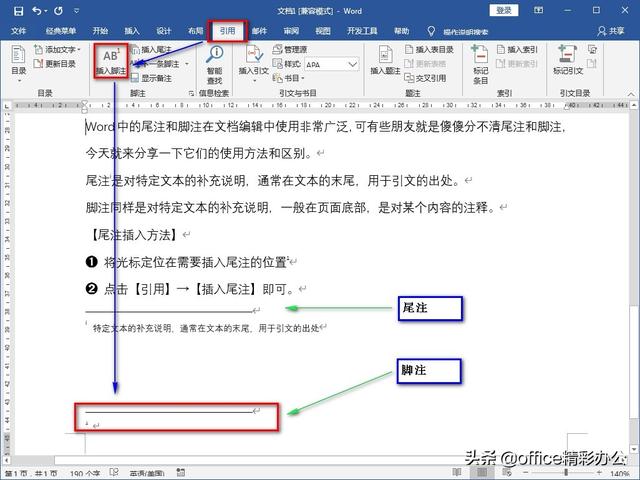
Task: Click the language indicator in status bar
Action: point(147,473)
